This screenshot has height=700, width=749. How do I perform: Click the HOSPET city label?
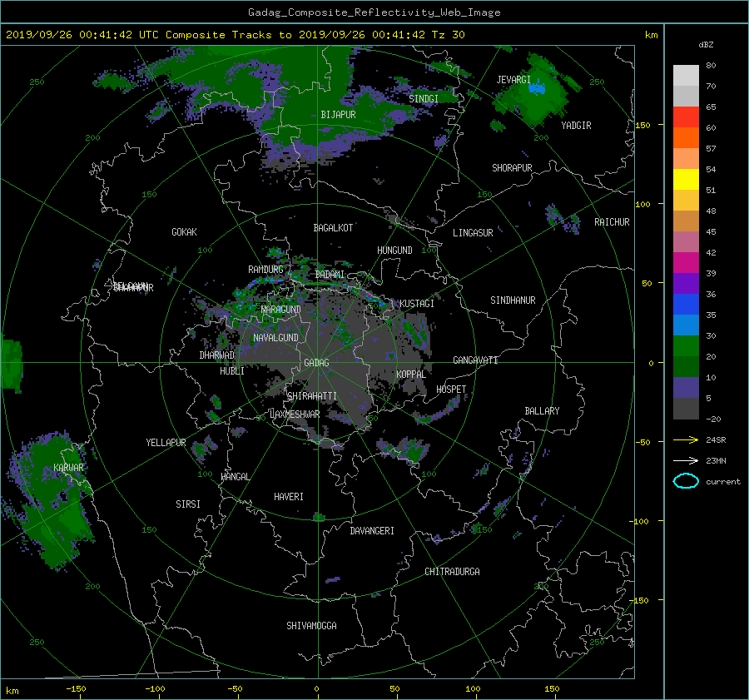[x=451, y=390]
